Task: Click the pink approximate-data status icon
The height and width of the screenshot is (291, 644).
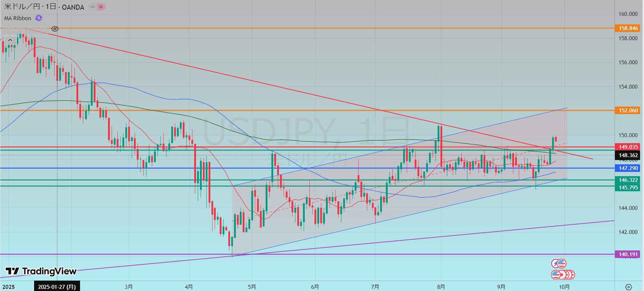Action: click(101, 7)
